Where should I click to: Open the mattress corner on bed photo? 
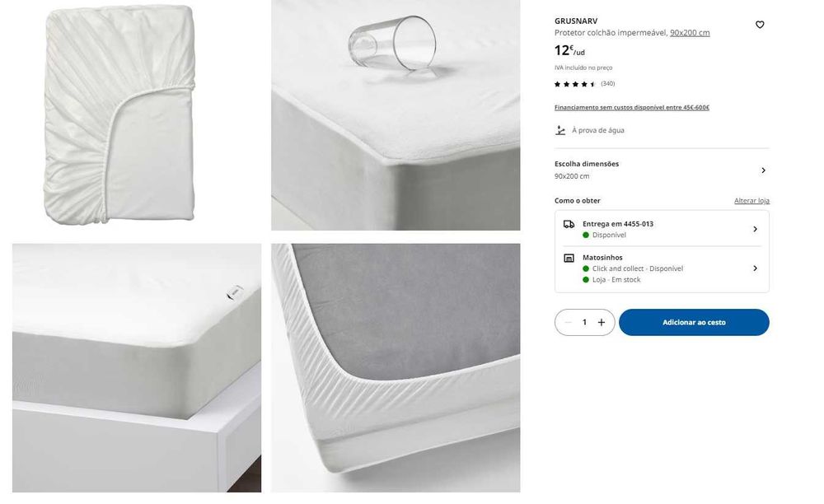pos(137,367)
